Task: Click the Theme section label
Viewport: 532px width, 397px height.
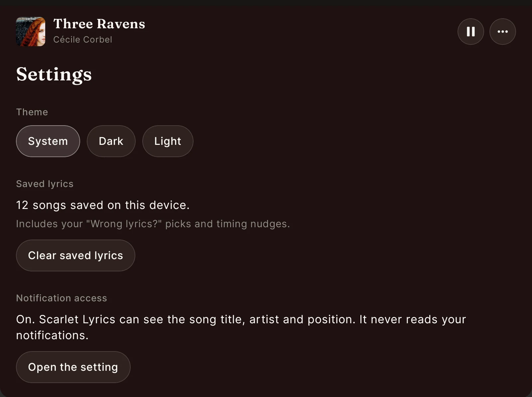Action: 32,112
